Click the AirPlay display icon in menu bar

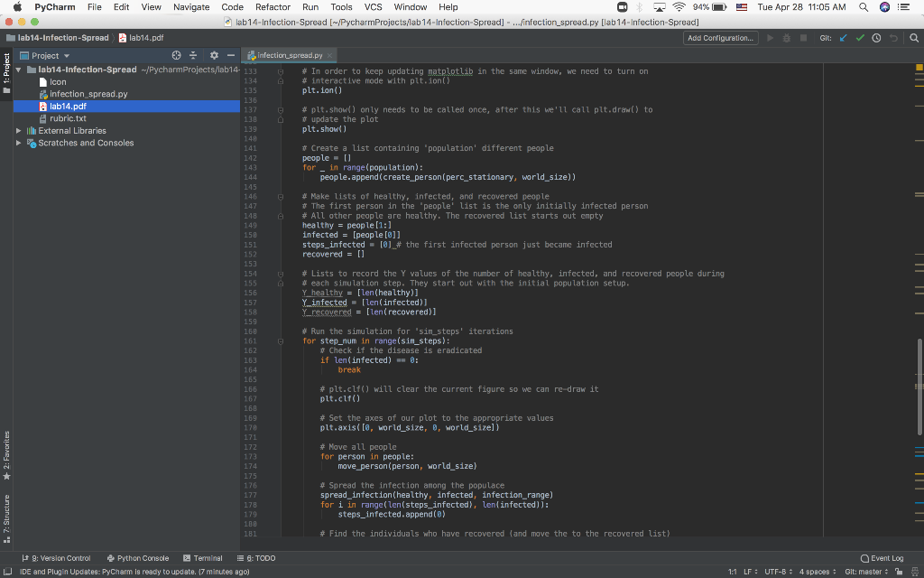[x=660, y=7]
